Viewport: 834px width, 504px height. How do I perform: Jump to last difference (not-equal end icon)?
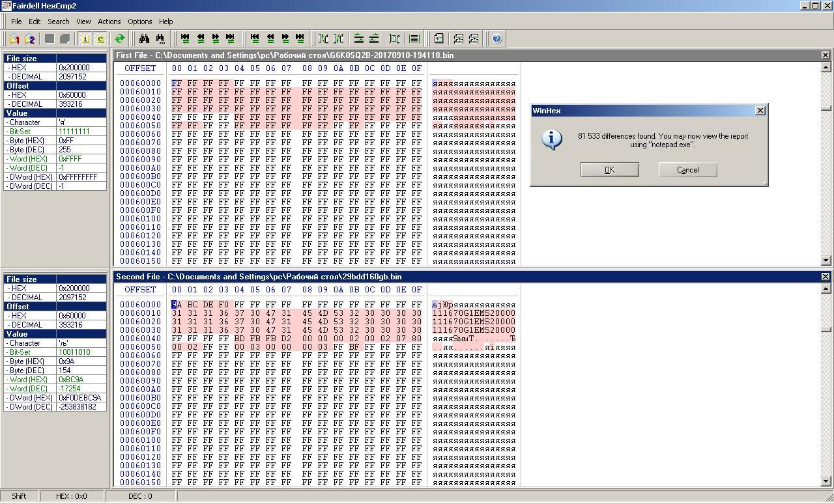[x=230, y=39]
